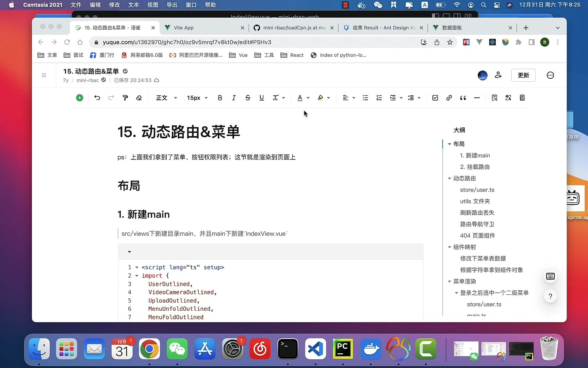Open the find and replace icon
Screen dimensions: 588x368
494,98
